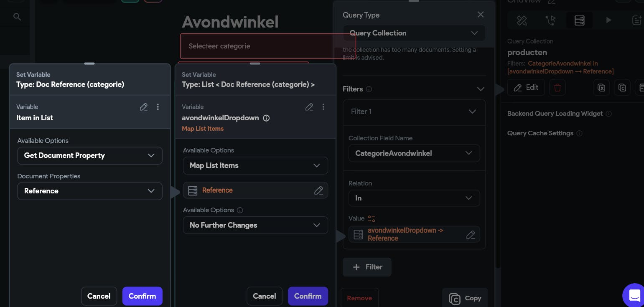Collapse the Filter 1 expander
This screenshot has height=307, width=644.
[472, 112]
